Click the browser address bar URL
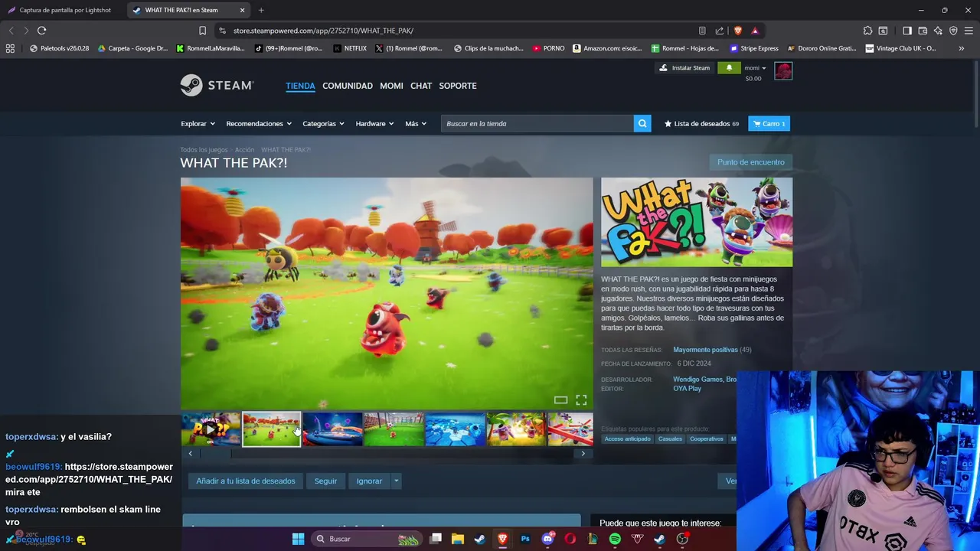Image resolution: width=980 pixels, height=551 pixels. pos(323,31)
